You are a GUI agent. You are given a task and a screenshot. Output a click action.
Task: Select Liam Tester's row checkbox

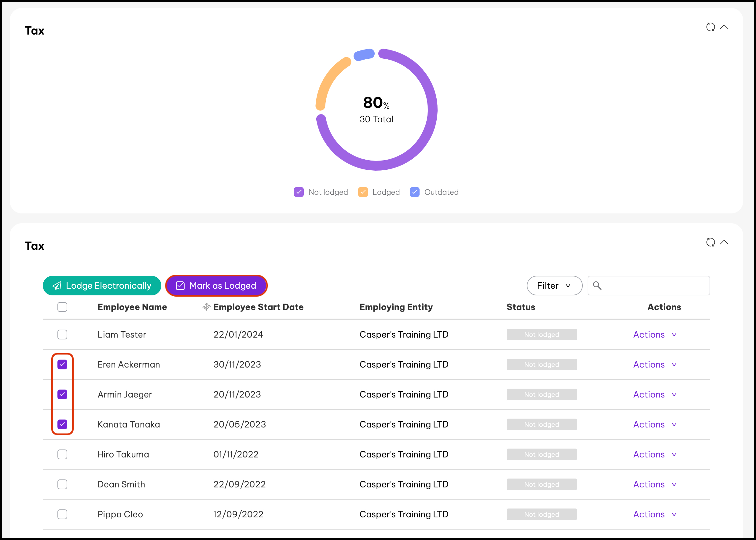click(x=62, y=334)
